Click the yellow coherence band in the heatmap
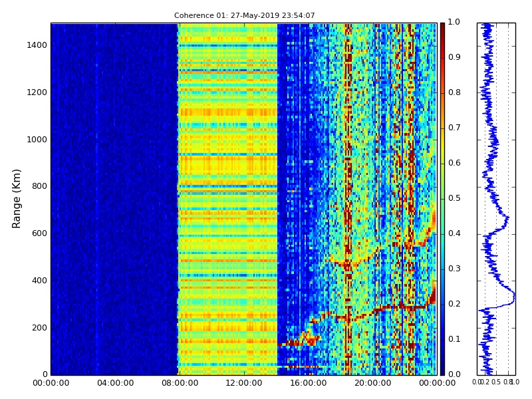 click(x=227, y=199)
